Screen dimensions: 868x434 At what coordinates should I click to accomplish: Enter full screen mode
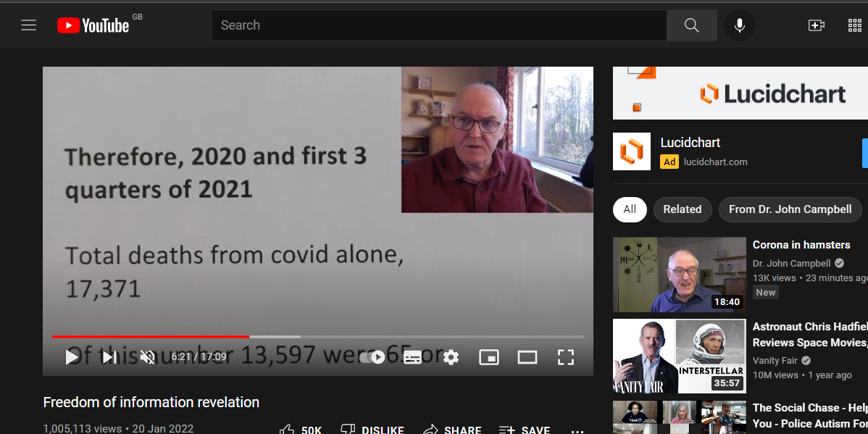[x=565, y=357]
